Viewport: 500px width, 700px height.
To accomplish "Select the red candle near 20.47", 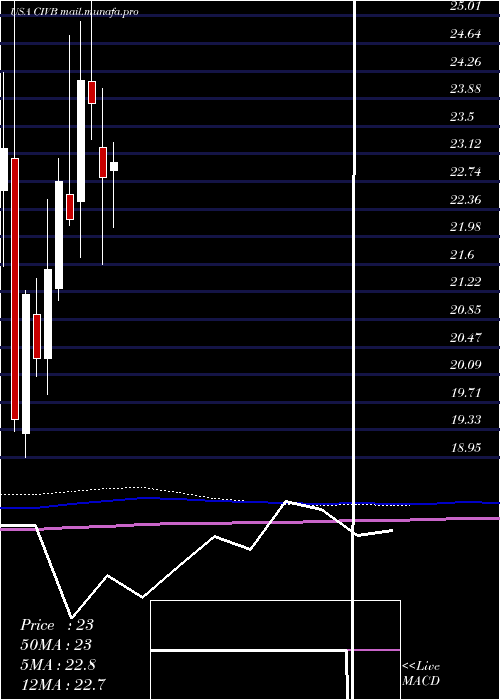I will (x=37, y=336).
